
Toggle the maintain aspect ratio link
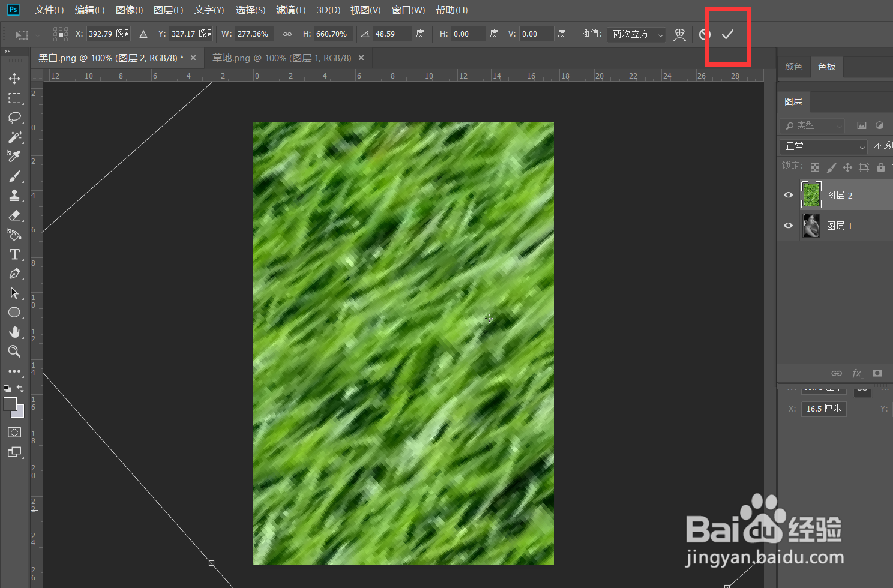click(x=287, y=34)
